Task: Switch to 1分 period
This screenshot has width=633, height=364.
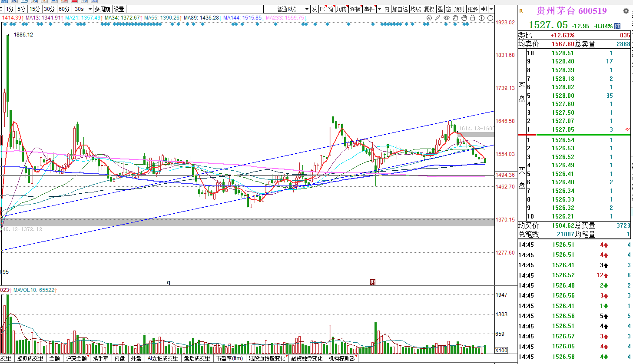Action: click(10, 9)
